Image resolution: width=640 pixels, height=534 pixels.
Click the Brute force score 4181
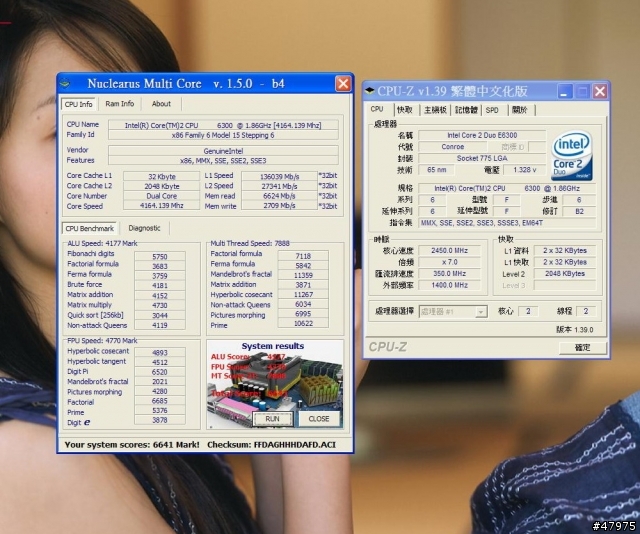[160, 285]
